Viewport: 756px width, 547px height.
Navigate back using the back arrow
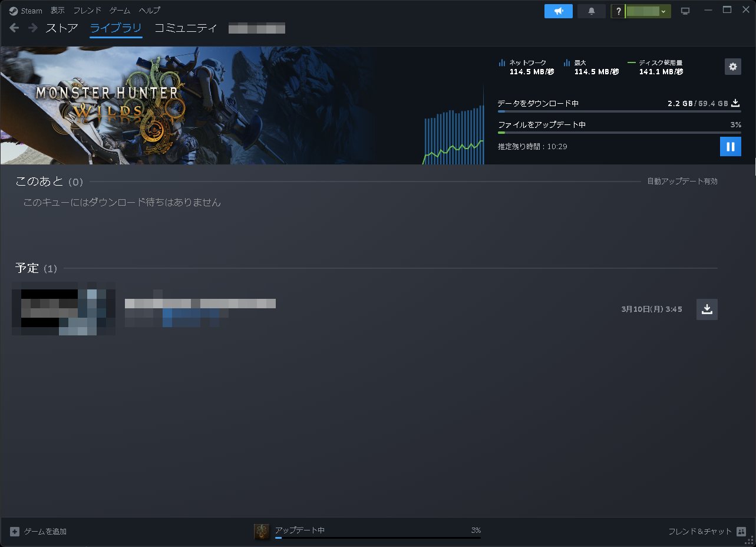[14, 28]
